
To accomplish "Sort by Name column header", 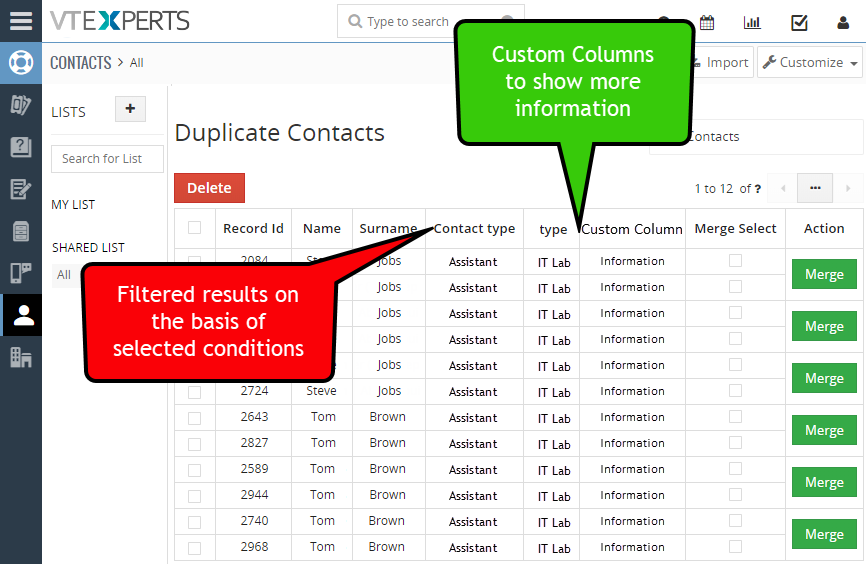I will click(321, 229).
